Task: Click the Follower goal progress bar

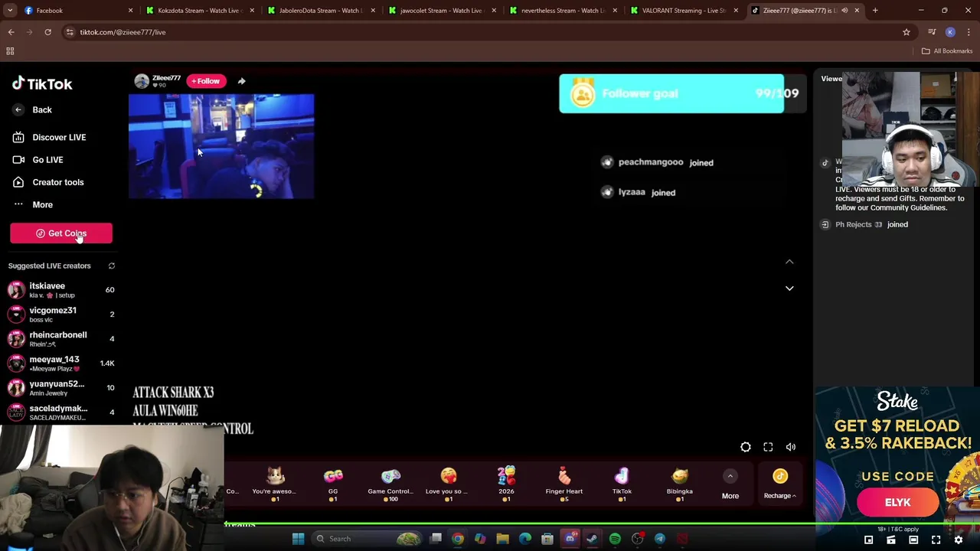Action: click(x=681, y=93)
